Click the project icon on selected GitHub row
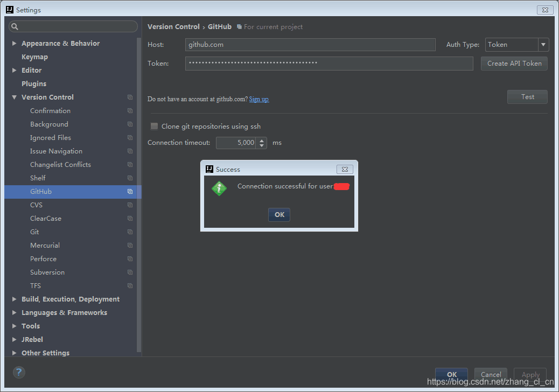The height and width of the screenshot is (392, 559). [130, 191]
